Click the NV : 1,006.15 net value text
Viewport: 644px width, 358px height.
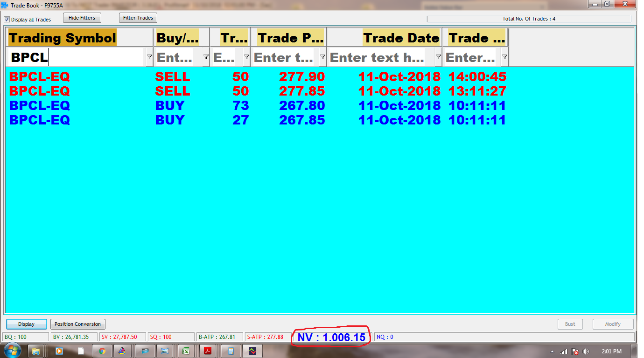(331, 337)
